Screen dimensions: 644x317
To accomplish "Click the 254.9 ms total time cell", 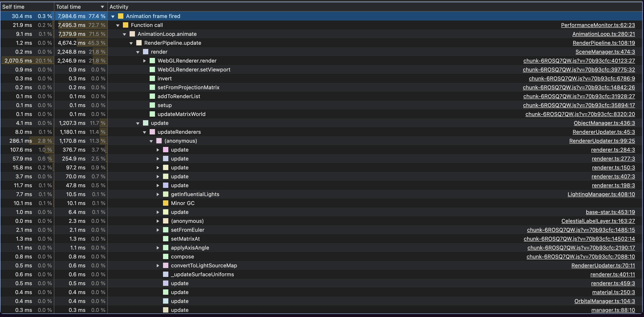I will coord(81,158).
